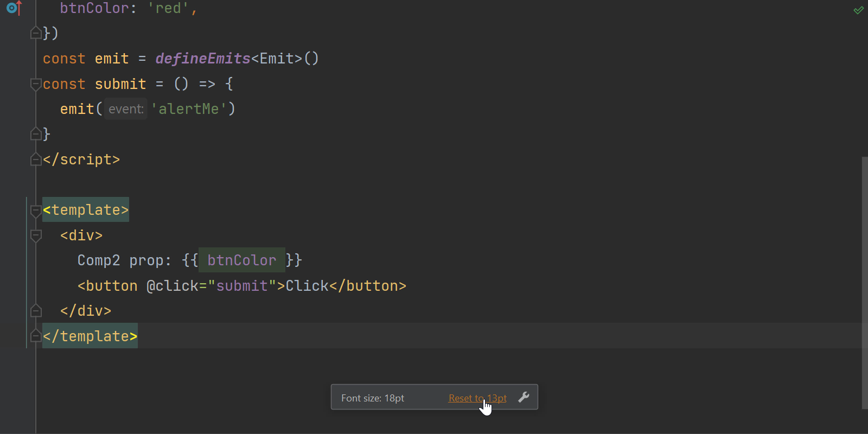Click the 'Click' button label text
Screen dimensions: 868x434
(307, 286)
